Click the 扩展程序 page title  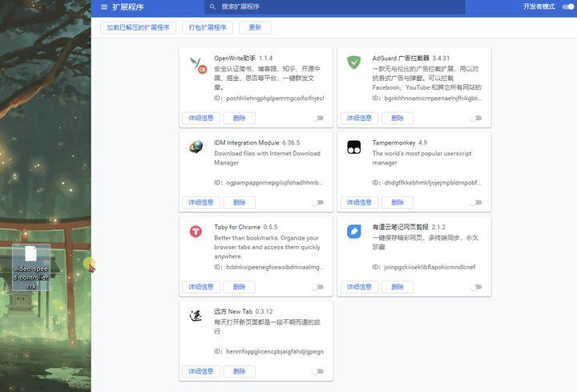click(x=128, y=7)
